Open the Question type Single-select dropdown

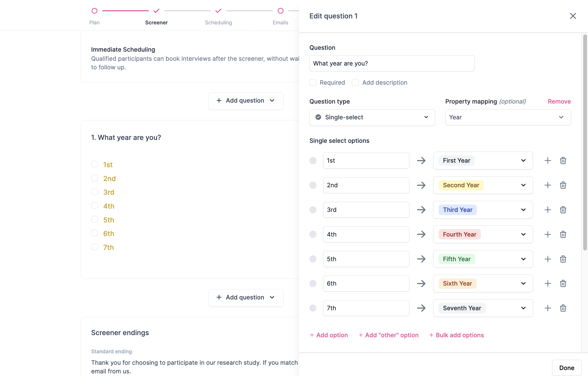pos(372,117)
